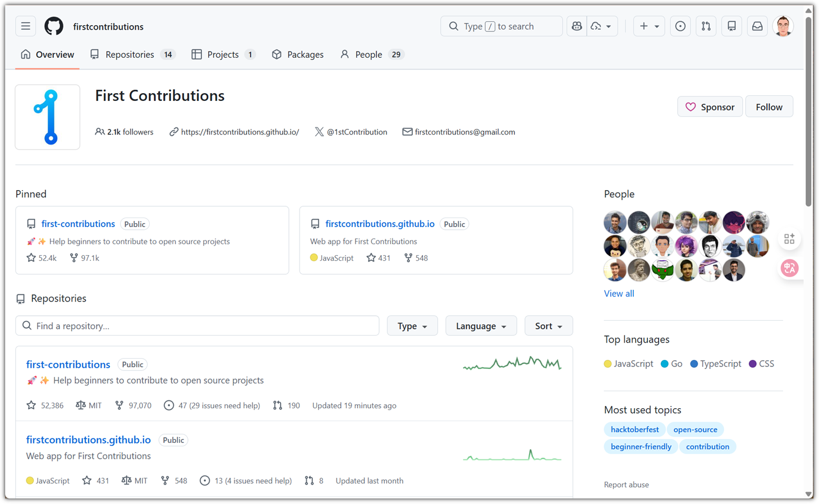Open the @1stContribution X profile link
Image resolution: width=819 pixels, height=504 pixels.
(357, 132)
